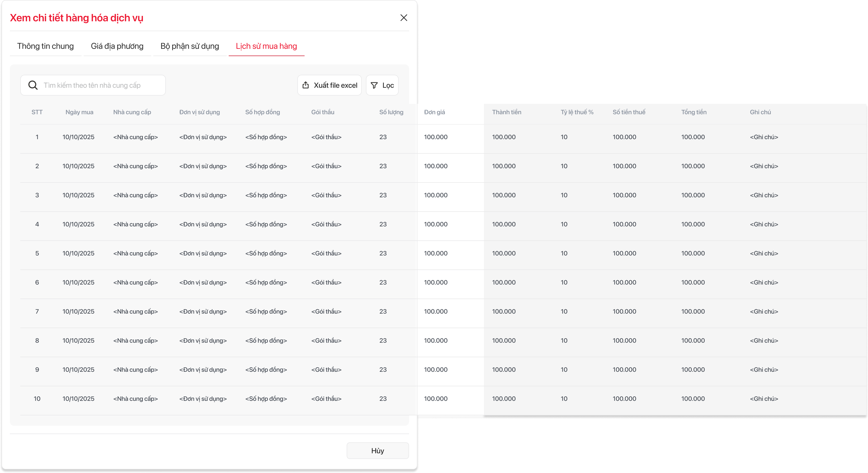Screen dimensions: 868x473
Task: Click the Đơn giá column header
Action: pos(434,112)
